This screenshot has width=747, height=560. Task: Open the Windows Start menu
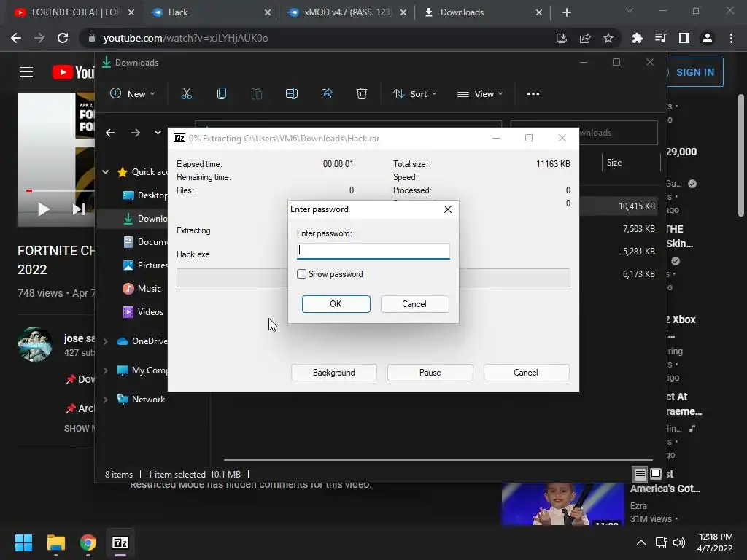click(23, 542)
